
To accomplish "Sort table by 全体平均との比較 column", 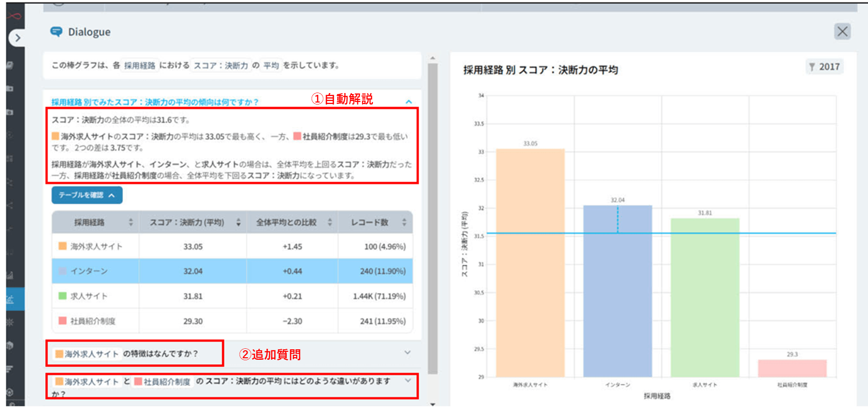I will click(x=330, y=222).
